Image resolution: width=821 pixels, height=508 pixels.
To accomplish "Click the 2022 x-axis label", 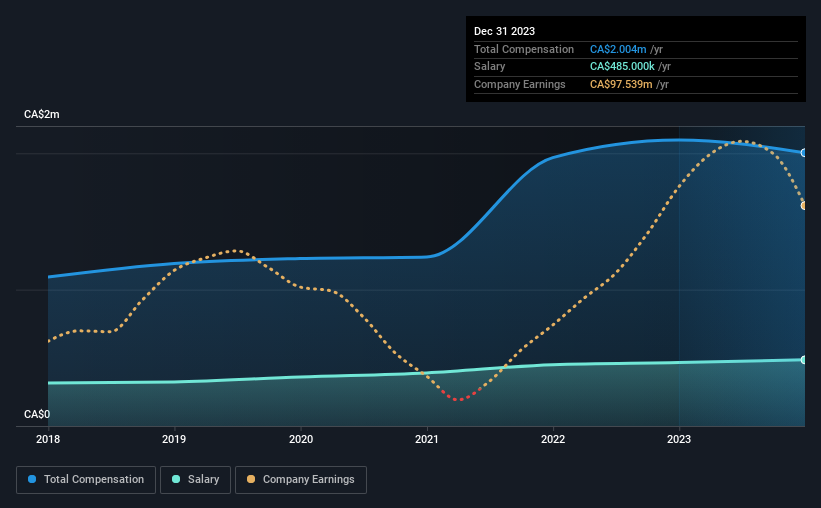I will click(x=553, y=439).
